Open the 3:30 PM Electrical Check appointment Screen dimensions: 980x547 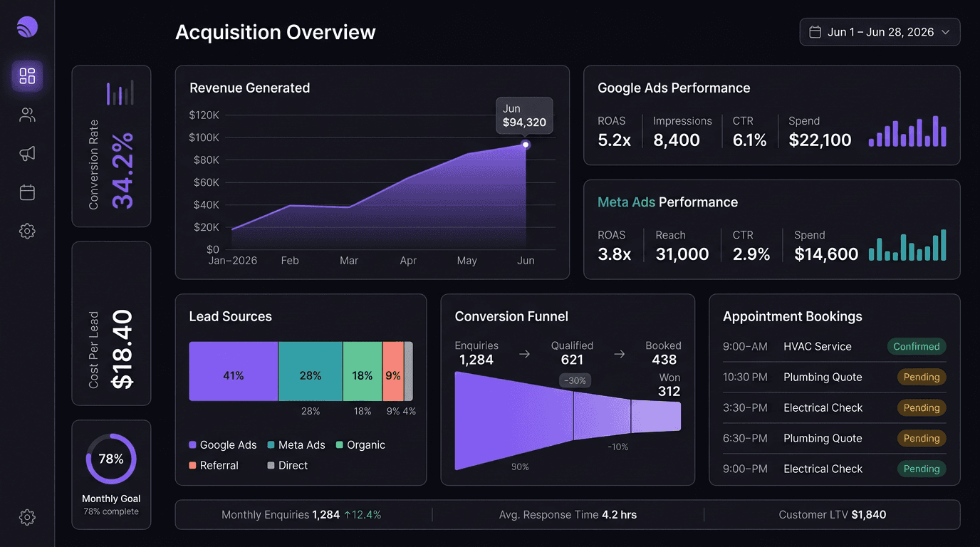pyautogui.click(x=835, y=408)
